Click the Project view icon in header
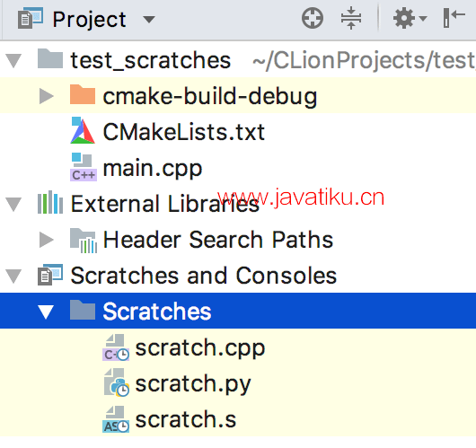 click(30, 19)
